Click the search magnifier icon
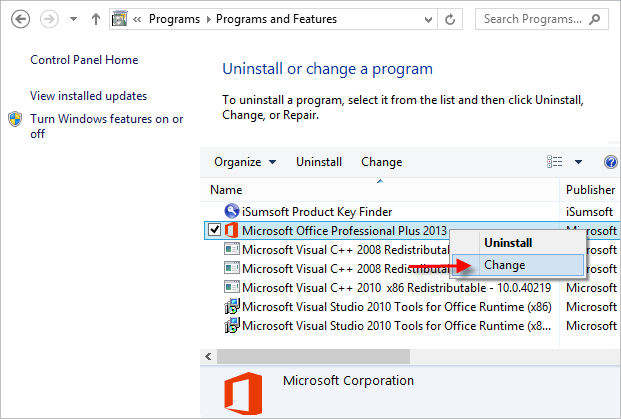Viewport: 621px width, 419px height. 594,19
